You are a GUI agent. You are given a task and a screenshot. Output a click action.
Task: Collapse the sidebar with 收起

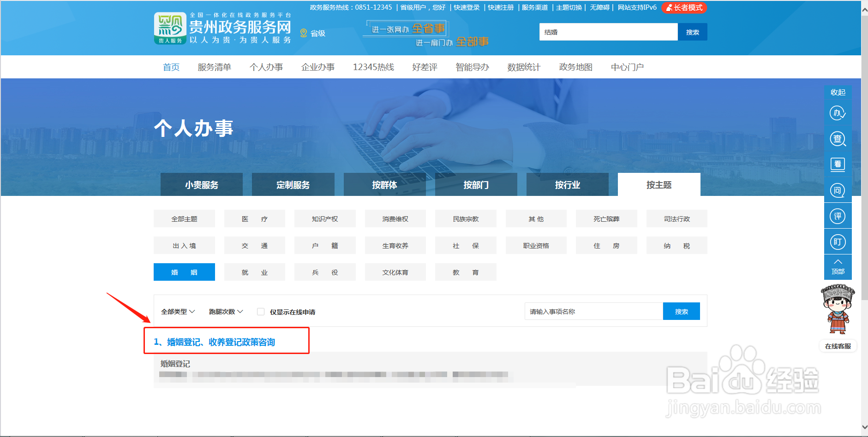click(838, 92)
